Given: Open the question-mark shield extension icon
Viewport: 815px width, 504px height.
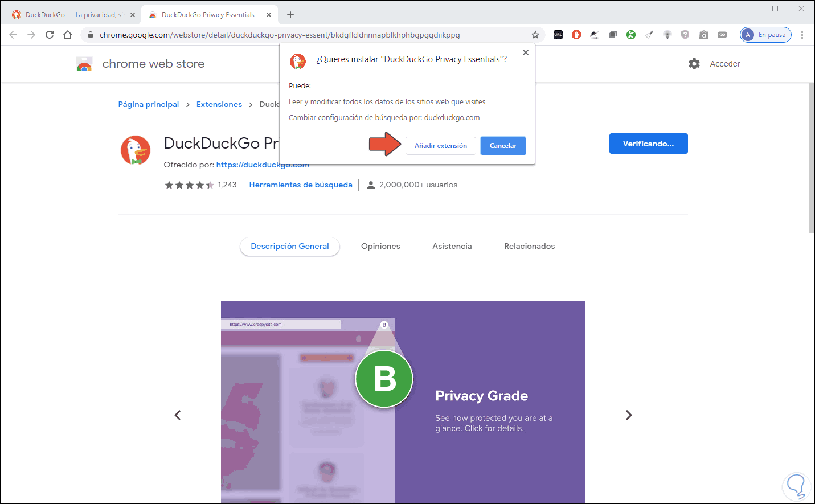Looking at the screenshot, I should point(685,35).
